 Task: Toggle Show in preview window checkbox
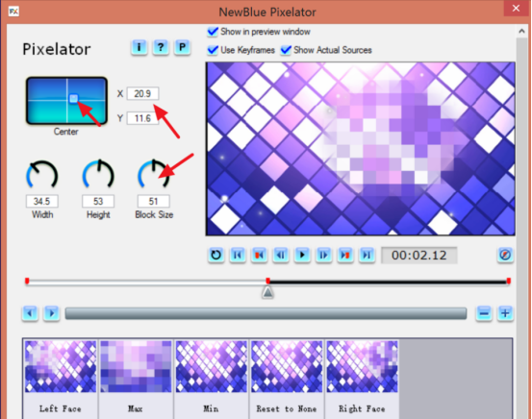[213, 32]
